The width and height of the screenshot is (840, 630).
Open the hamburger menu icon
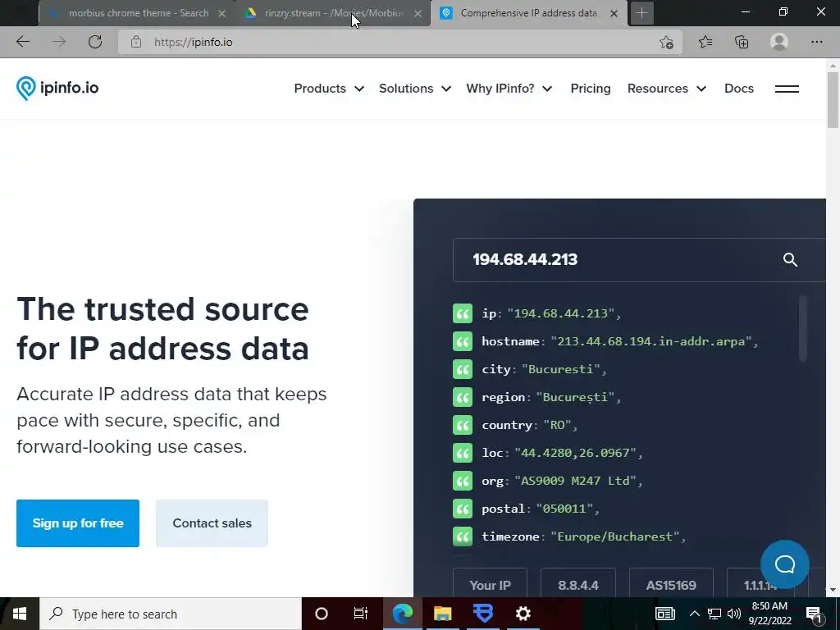tap(787, 89)
